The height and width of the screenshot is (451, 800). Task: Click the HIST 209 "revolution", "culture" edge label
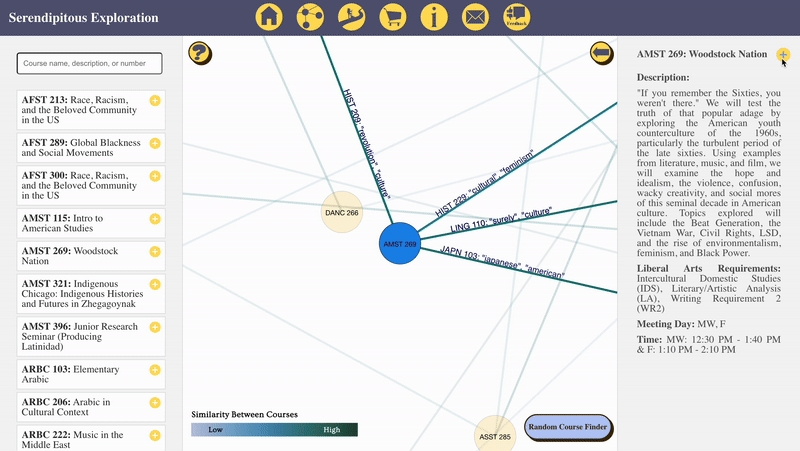coord(366,144)
